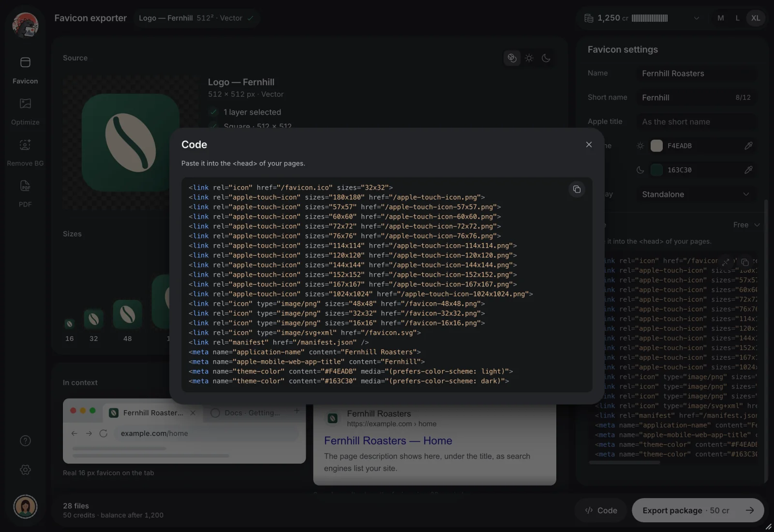Viewport: 774px width, 532px height.
Task: Click the 1 layer selected checkmark
Action: pos(213,112)
